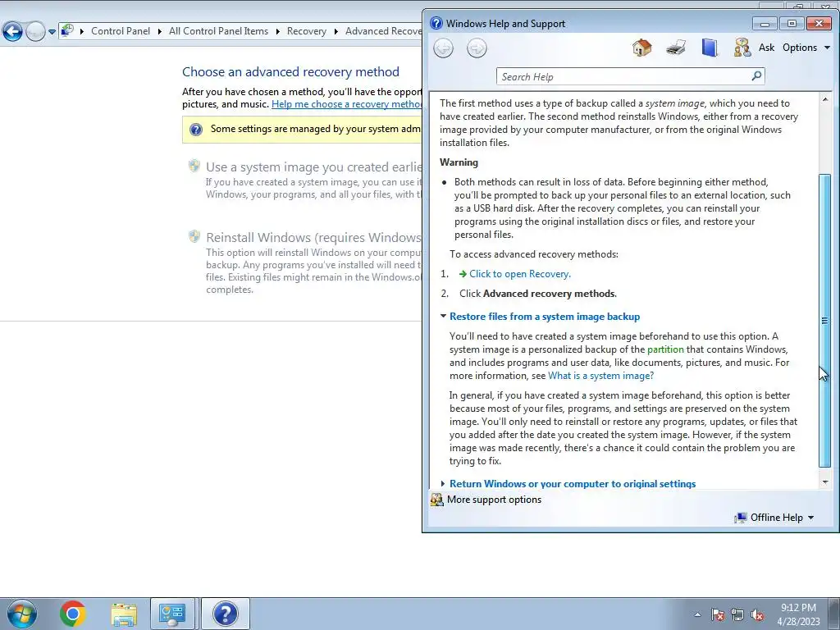Switch to Control Panel taskbar button

[x=172, y=614]
